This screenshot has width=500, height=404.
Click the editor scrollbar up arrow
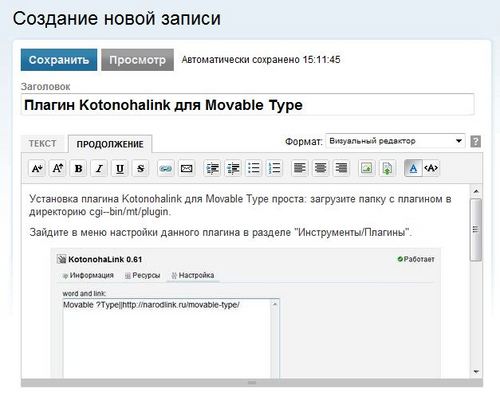pyautogui.click(x=476, y=191)
